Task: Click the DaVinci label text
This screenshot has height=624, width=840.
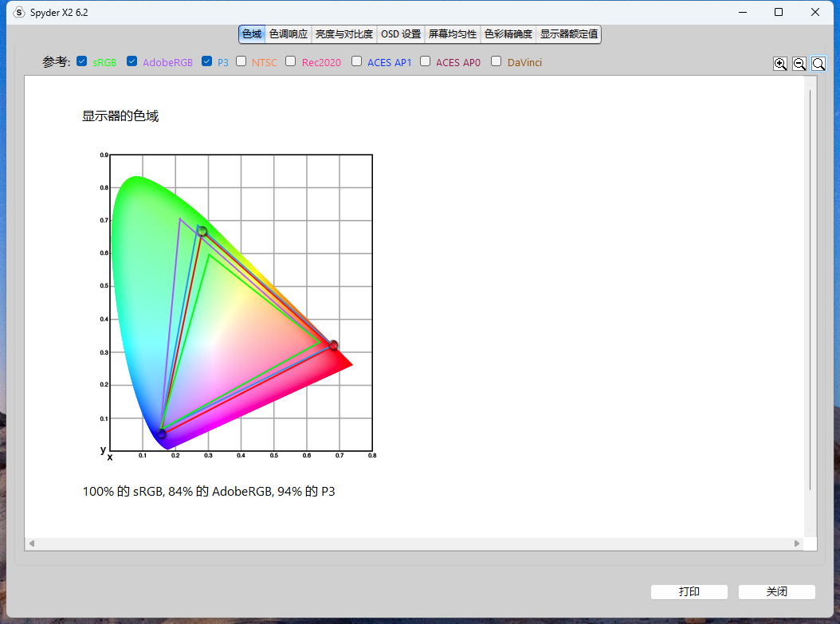Action: (x=524, y=63)
